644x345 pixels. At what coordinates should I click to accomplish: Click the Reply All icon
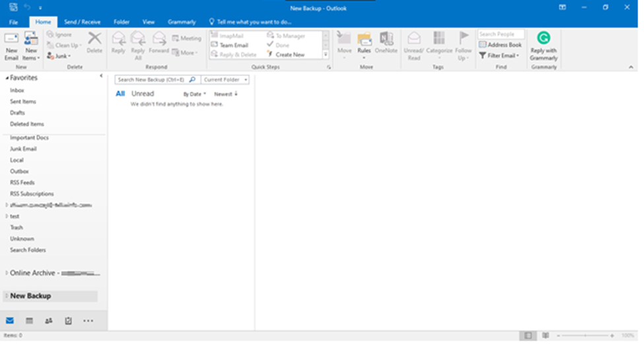click(x=138, y=46)
